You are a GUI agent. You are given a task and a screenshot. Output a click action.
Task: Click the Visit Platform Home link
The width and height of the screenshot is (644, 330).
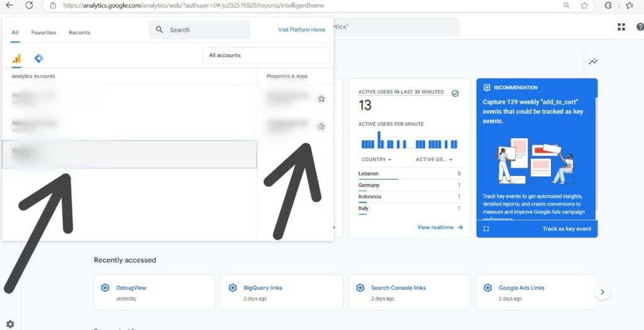point(301,30)
